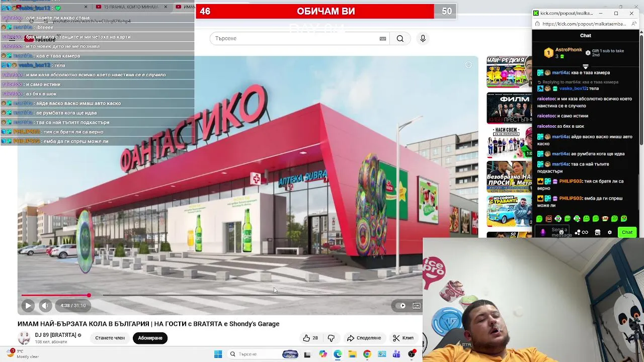Open НАСИ СВЕЖ recommended video thumbnail
Image resolution: width=644 pixels, height=362 pixels.
click(x=509, y=142)
